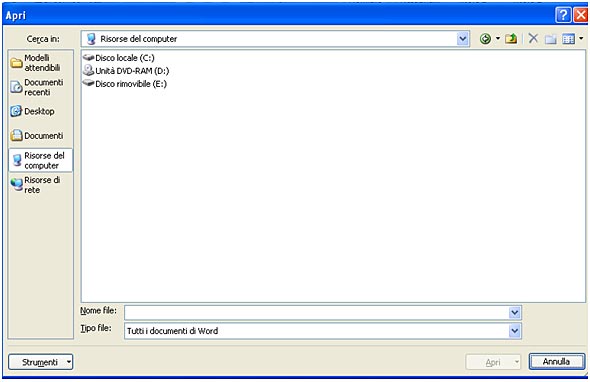Create new folder icon in toolbar
The height and width of the screenshot is (382, 590).
coord(550,39)
